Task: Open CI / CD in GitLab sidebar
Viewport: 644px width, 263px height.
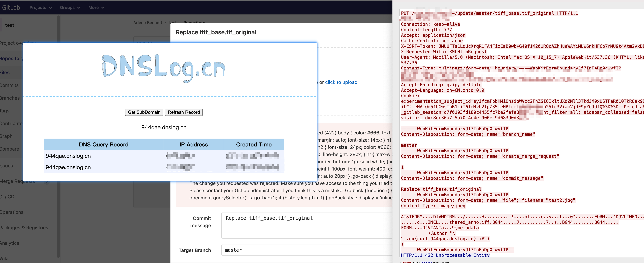Action: pos(7,196)
